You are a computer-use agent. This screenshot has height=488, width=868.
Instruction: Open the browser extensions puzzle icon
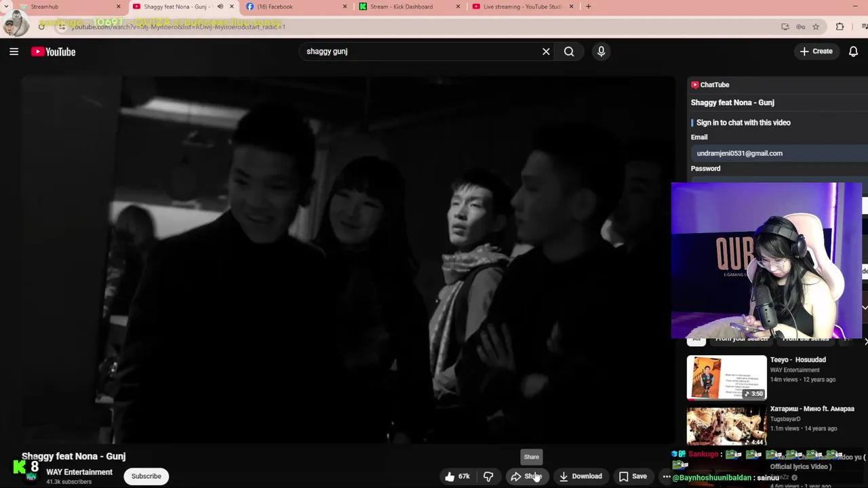click(840, 27)
